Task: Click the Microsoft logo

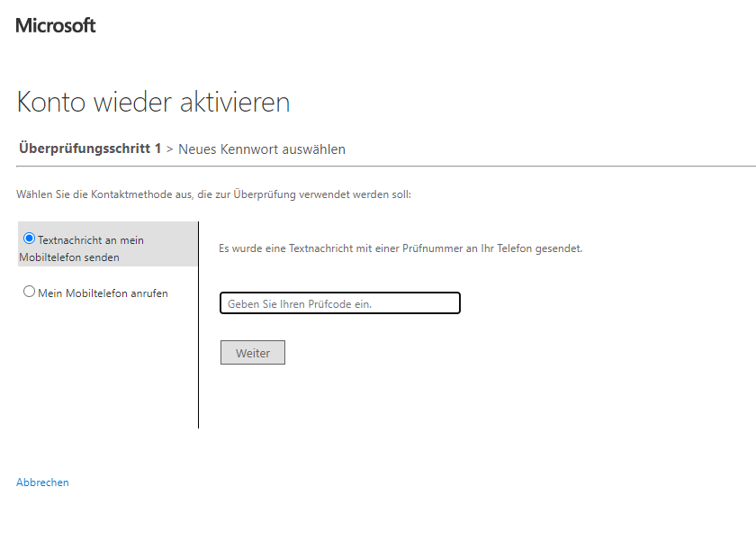Action: point(56,25)
